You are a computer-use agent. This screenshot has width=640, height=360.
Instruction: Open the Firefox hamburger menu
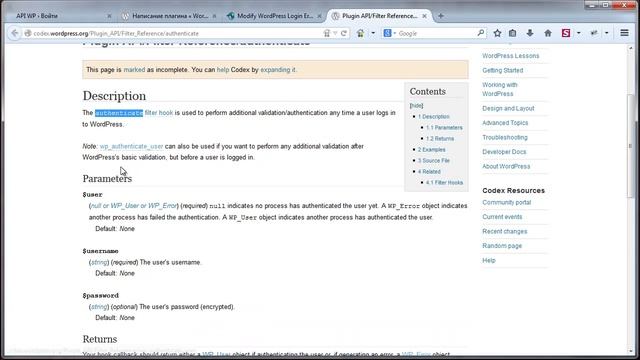624,33
